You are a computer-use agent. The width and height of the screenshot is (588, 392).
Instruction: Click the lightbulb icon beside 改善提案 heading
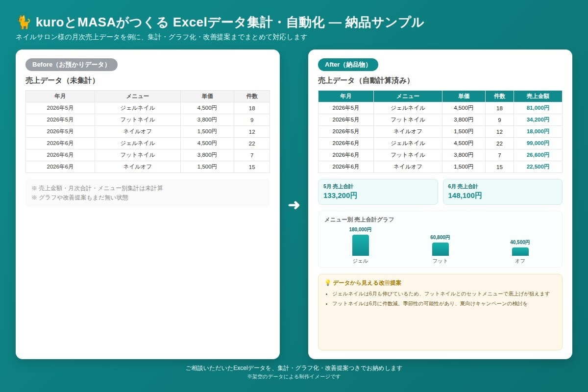[x=328, y=283]
